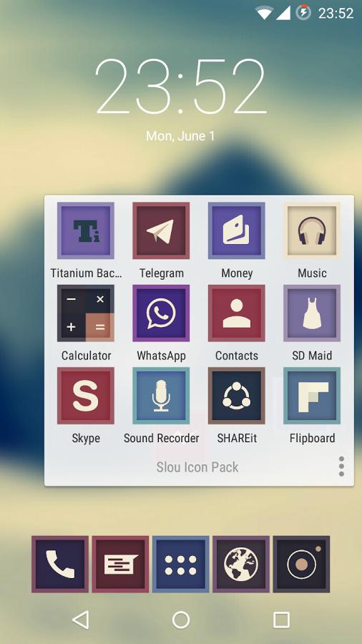362x644 pixels.
Task: Launch the SHAREit app
Action: click(x=236, y=396)
